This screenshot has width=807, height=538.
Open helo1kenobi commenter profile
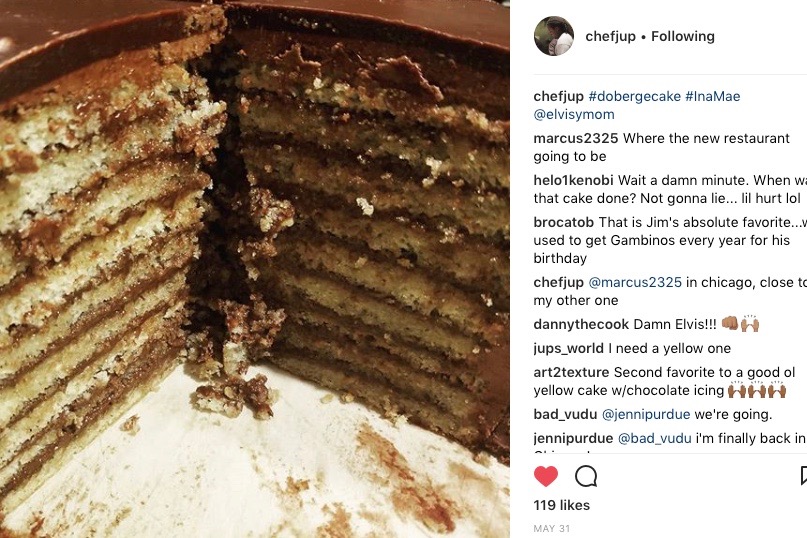573,180
